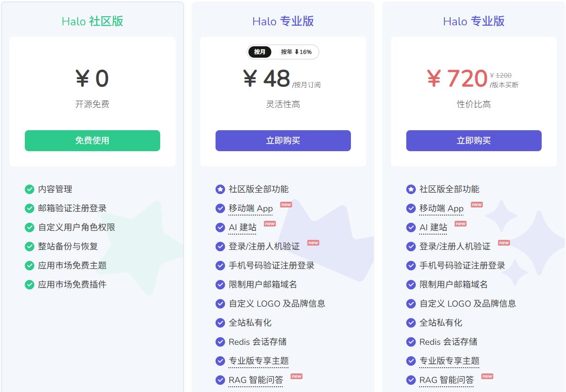Click the AI 建站 link in the ¥720 plan
Viewport: 566px width, 392px height.
coord(433,227)
